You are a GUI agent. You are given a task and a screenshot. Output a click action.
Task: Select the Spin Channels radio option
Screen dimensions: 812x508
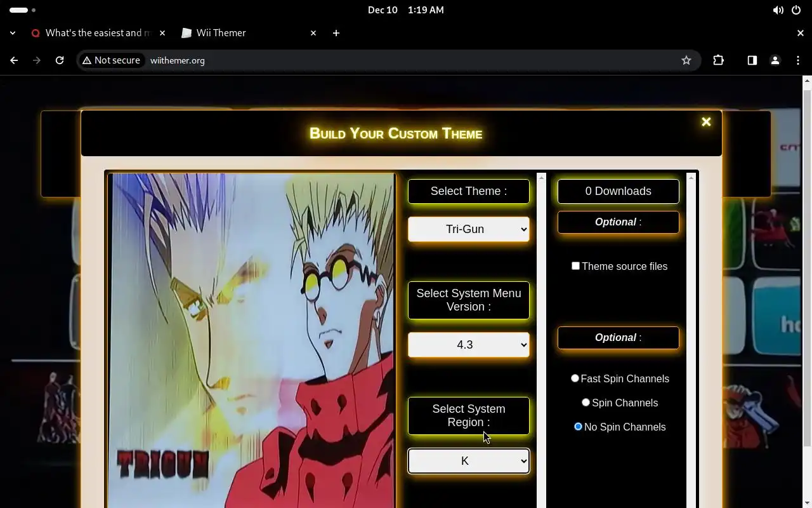(586, 402)
